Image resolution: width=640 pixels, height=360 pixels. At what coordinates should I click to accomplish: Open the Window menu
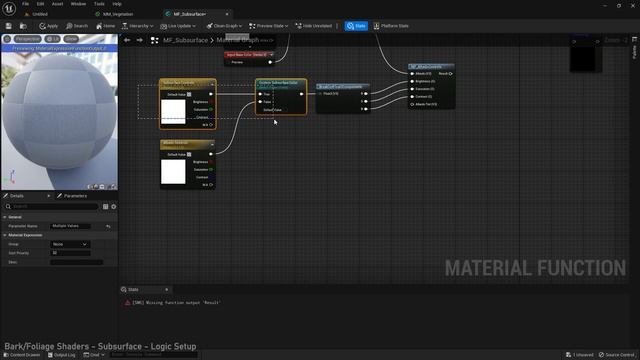[78, 4]
